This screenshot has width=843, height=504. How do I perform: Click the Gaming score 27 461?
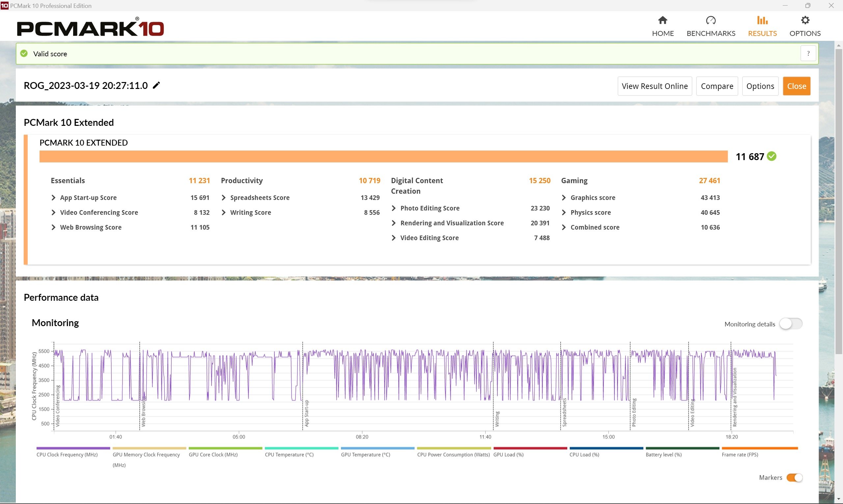click(710, 181)
